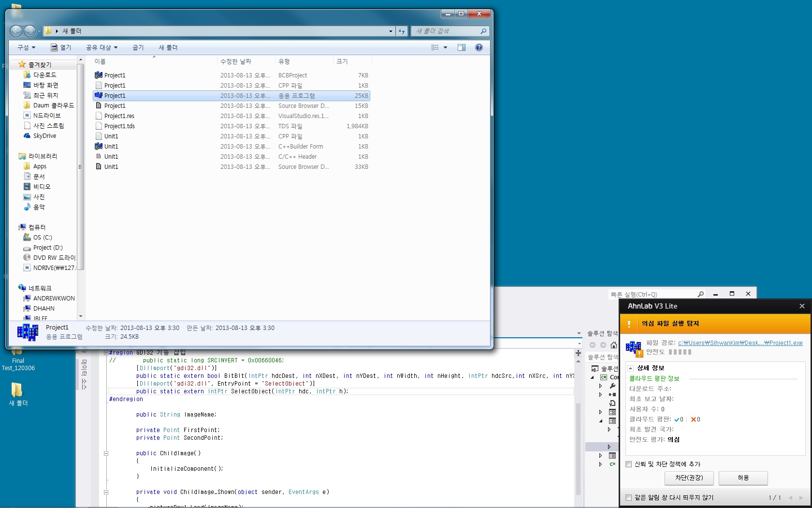The width and height of the screenshot is (812, 508).
Task: Click the Block (차단) recommended button
Action: (x=689, y=478)
